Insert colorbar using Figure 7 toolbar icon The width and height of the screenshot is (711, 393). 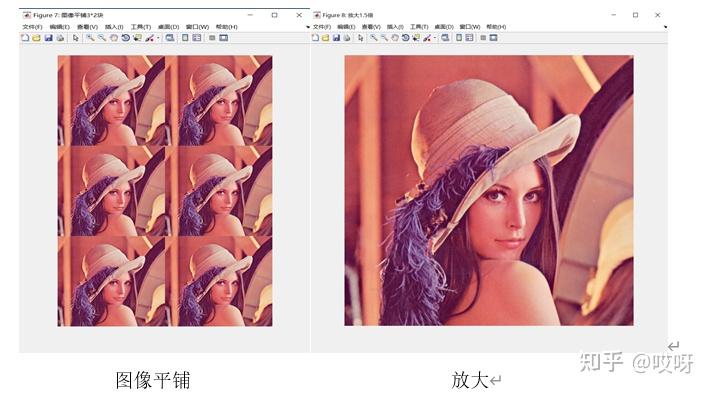pyautogui.click(x=185, y=38)
